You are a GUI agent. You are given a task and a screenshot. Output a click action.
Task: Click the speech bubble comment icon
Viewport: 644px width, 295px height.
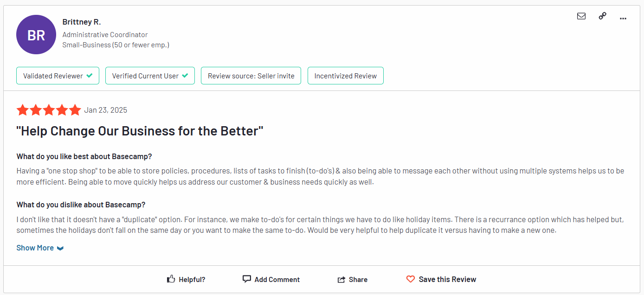tap(247, 279)
